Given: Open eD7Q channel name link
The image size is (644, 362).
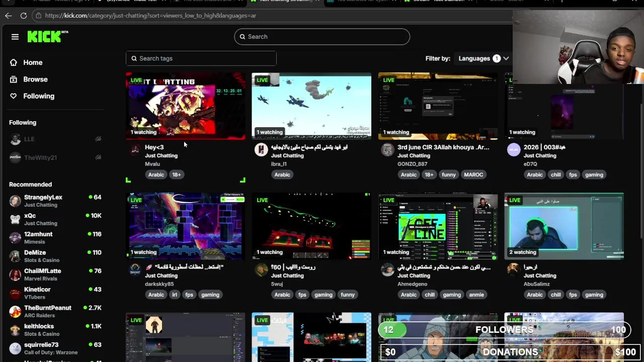Looking at the screenshot, I should pos(530,164).
